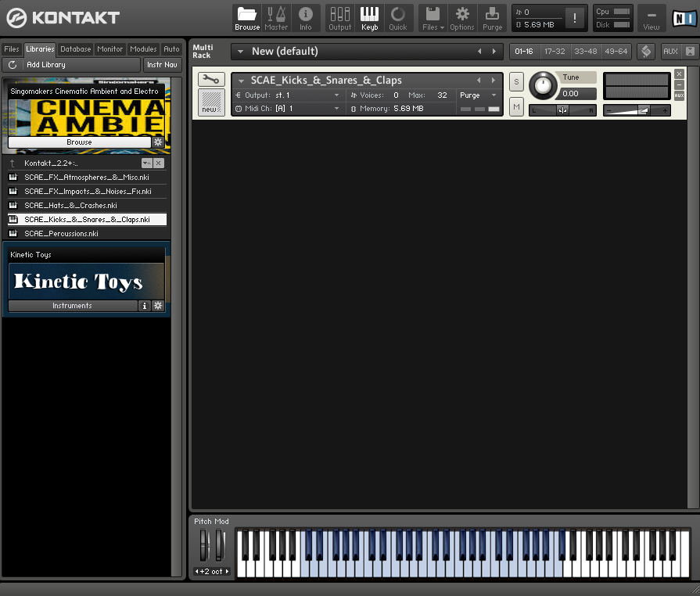Show rack page 17-32

point(555,52)
